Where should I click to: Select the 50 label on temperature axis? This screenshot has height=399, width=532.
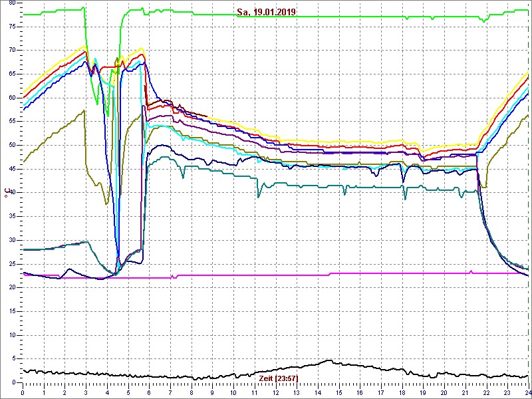point(13,146)
